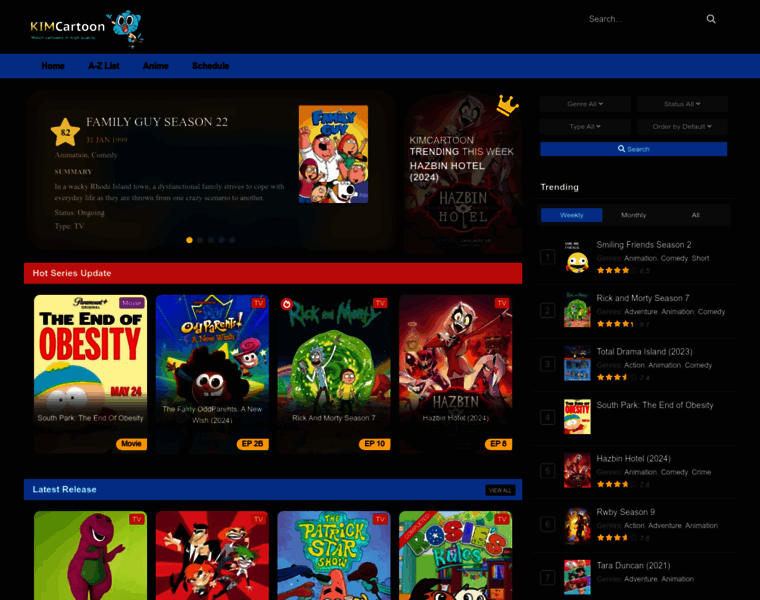Select the third carousel dot
The image size is (760, 600).
(211, 240)
